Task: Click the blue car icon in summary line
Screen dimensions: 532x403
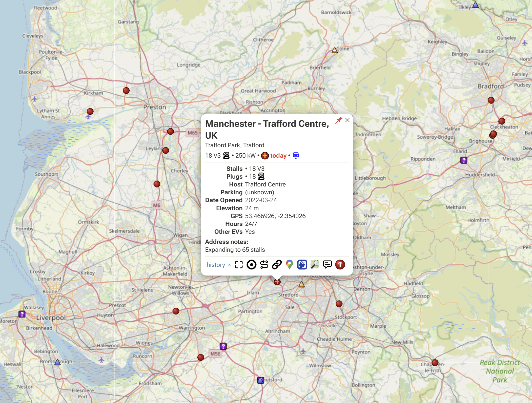Action: point(296,155)
